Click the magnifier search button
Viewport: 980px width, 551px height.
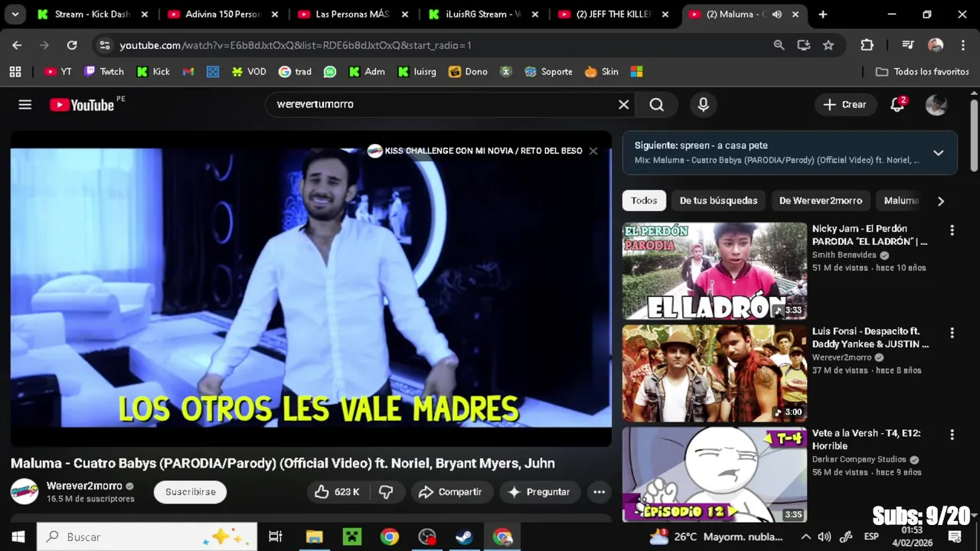click(x=657, y=105)
